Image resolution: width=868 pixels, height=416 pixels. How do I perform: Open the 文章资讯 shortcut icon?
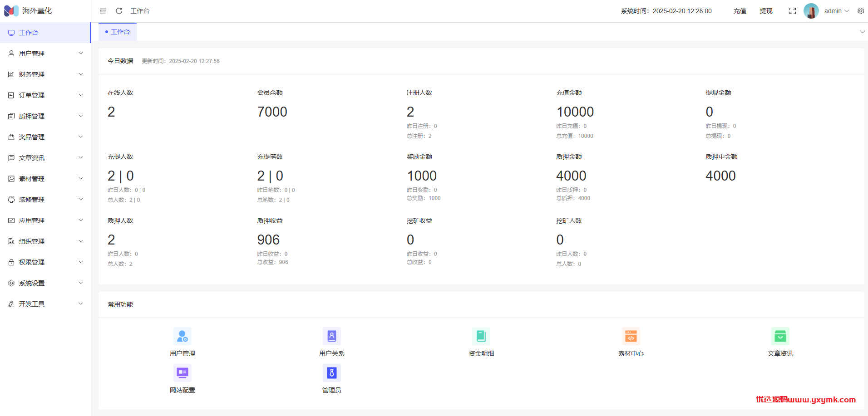[780, 336]
